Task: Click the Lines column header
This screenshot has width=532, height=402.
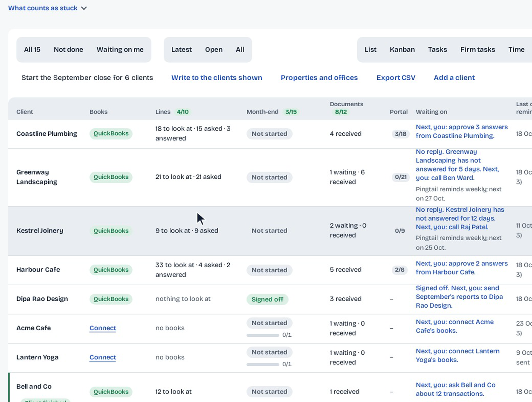Action: tap(163, 112)
